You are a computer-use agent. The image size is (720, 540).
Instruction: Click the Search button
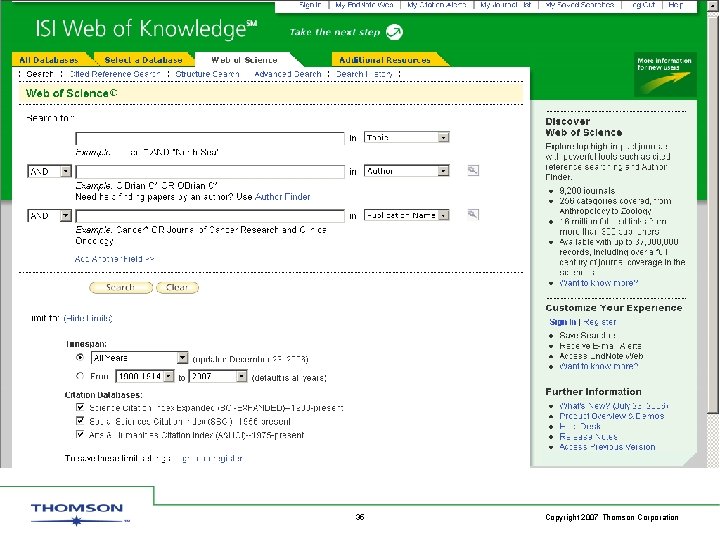coord(121,287)
